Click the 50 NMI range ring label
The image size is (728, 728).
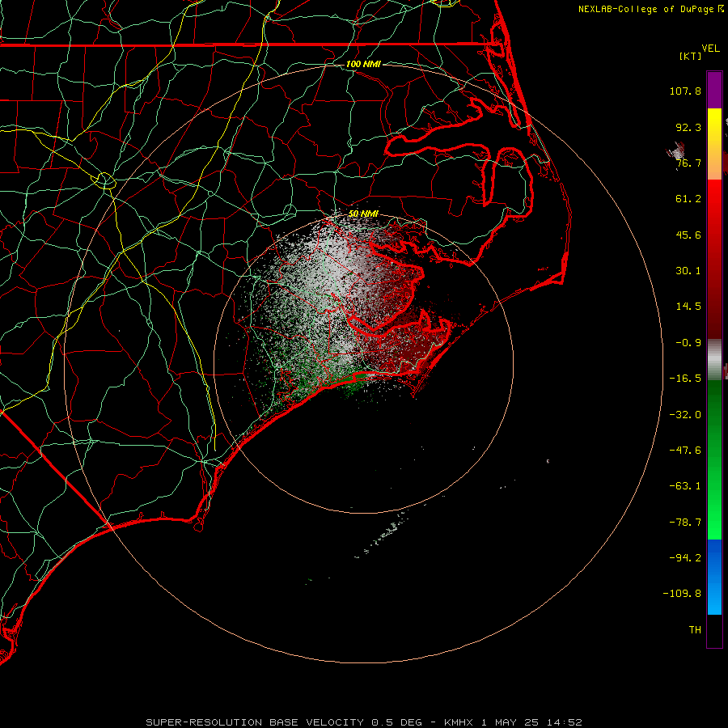[363, 214]
